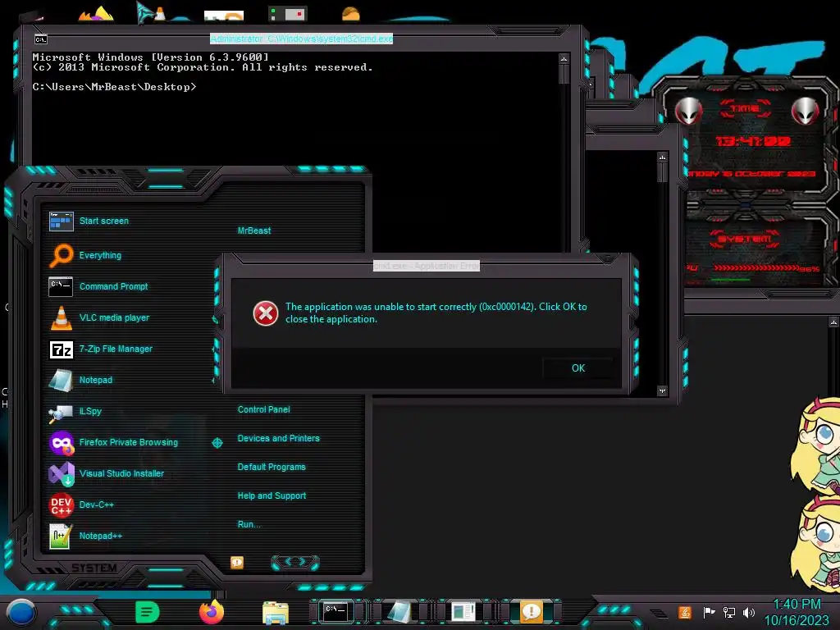Click the orange alert taskbar button

(x=531, y=611)
